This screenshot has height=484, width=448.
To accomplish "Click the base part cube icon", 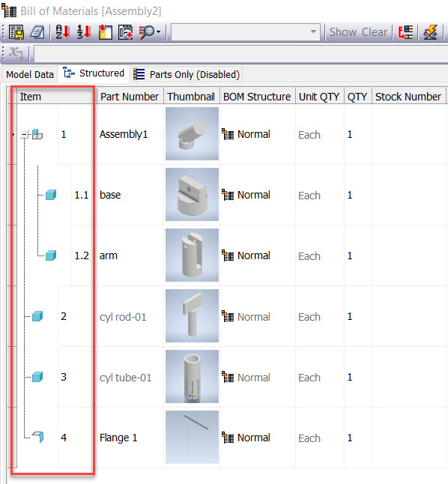I will coord(51,195).
